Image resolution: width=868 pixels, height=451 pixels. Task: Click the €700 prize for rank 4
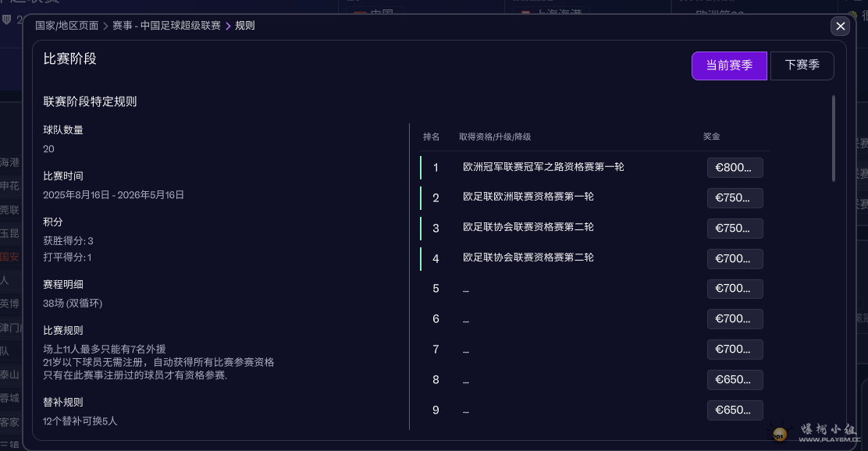tap(735, 259)
